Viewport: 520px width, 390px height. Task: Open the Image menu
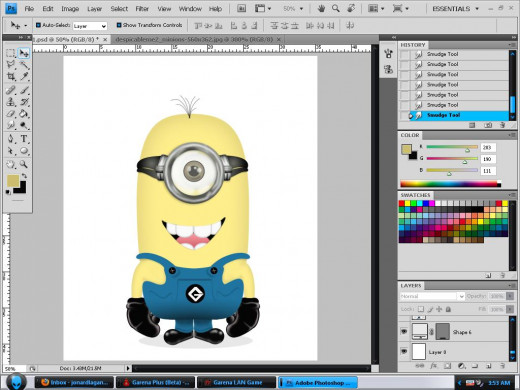pyautogui.click(x=70, y=9)
